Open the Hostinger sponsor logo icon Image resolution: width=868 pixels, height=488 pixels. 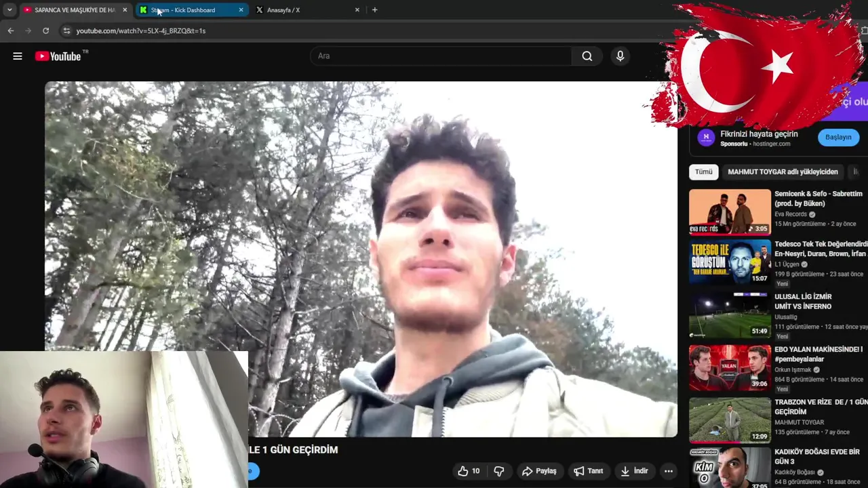(x=706, y=138)
